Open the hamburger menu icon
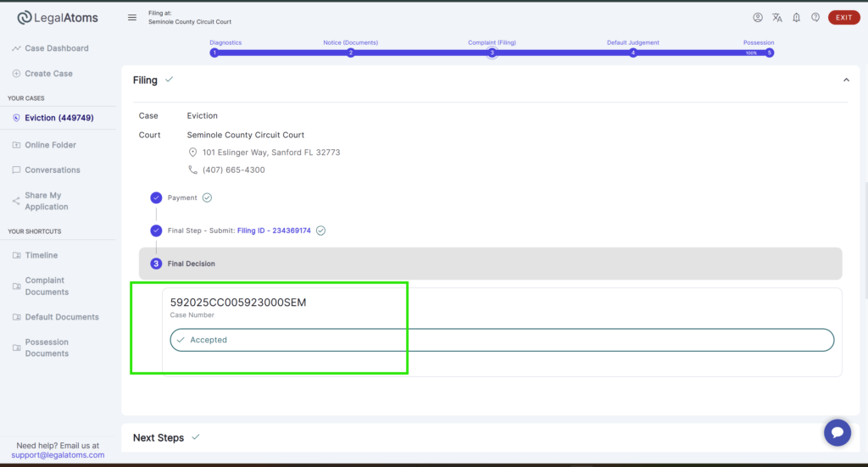Screen dimensions: 868x467 pos(131,18)
